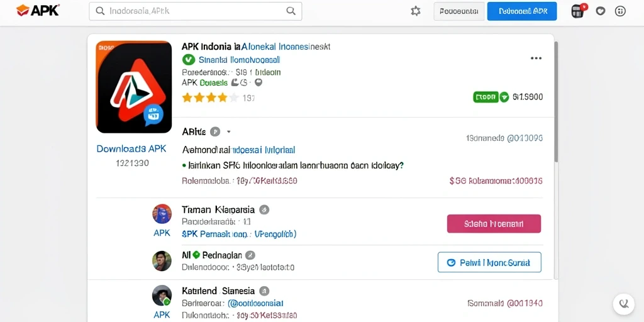Click the green verified check badge

pyautogui.click(x=188, y=60)
